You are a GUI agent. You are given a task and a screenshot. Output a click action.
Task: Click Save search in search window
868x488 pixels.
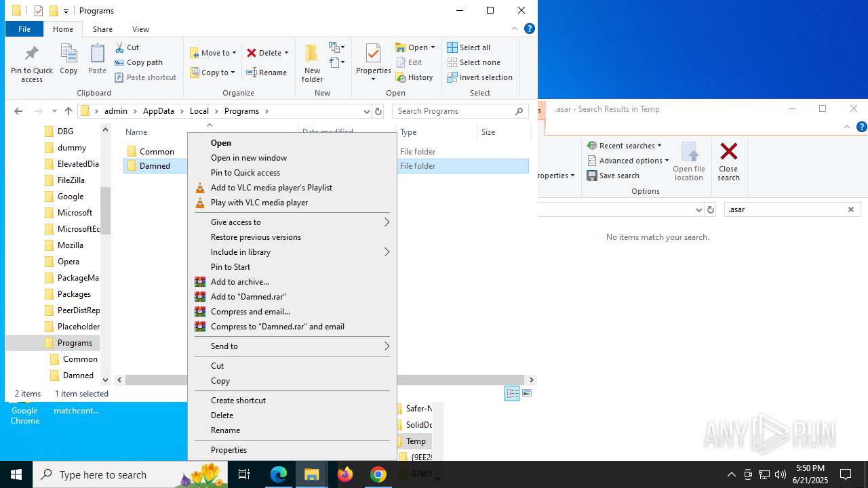pos(613,176)
